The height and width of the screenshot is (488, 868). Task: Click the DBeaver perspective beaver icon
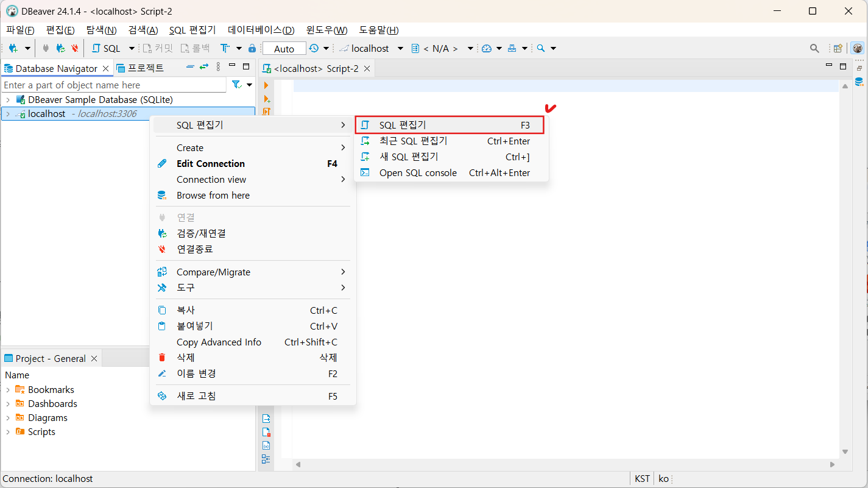(858, 48)
